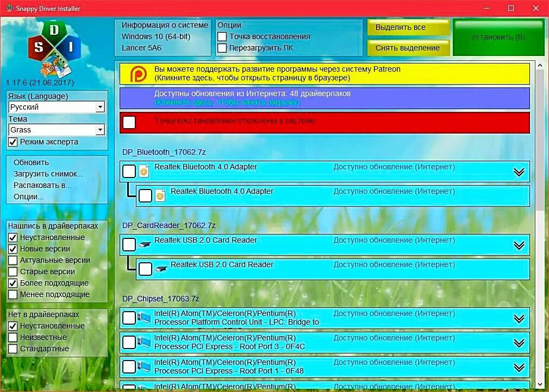Click chipset icon of Root Port 1 - 0F48 row

point(144,367)
